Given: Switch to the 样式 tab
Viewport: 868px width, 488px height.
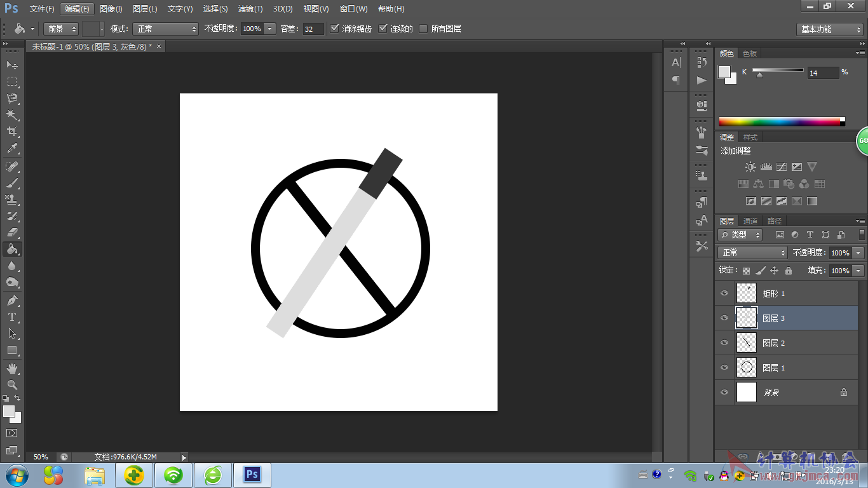Looking at the screenshot, I should pos(750,137).
